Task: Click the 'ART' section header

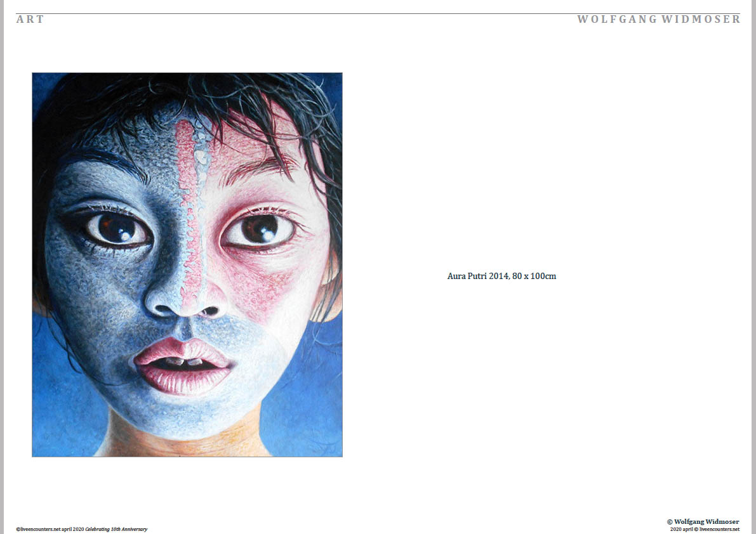Action: click(30, 19)
